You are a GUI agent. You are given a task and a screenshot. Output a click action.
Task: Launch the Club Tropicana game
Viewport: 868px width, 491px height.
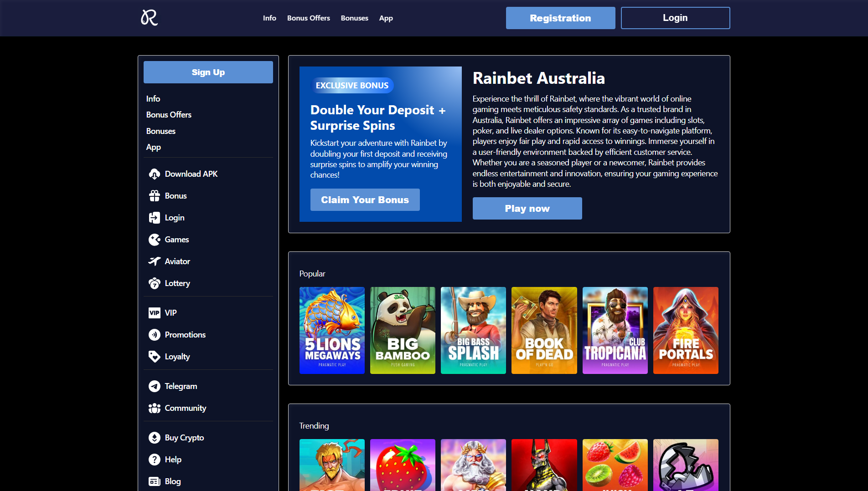615,330
